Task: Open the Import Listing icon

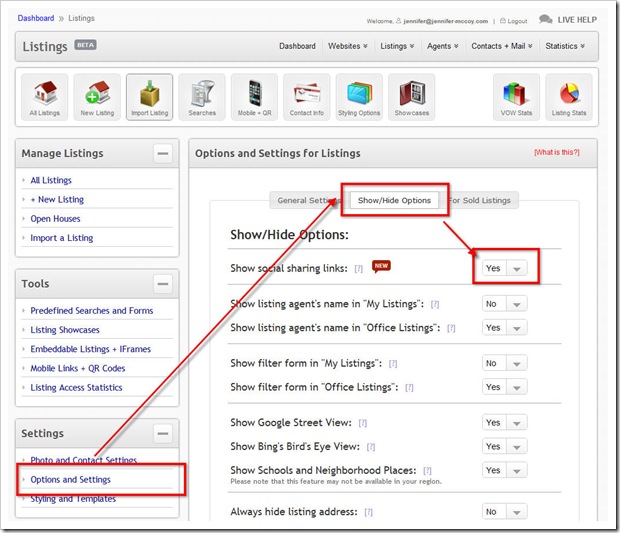Action: (x=149, y=97)
